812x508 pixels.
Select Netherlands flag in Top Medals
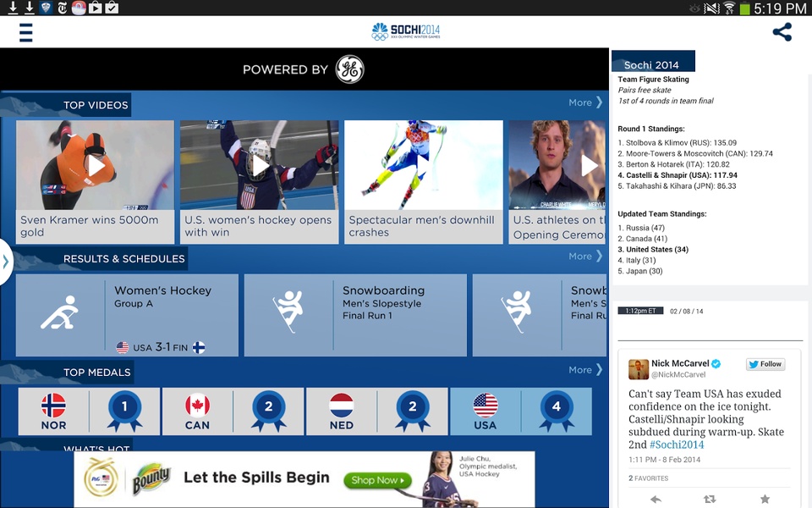point(341,405)
